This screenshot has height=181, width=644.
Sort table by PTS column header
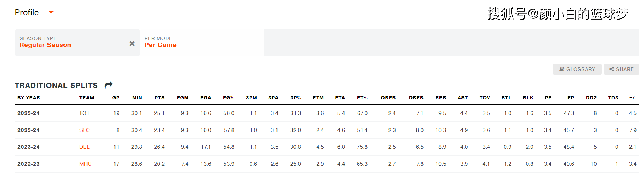point(159,98)
